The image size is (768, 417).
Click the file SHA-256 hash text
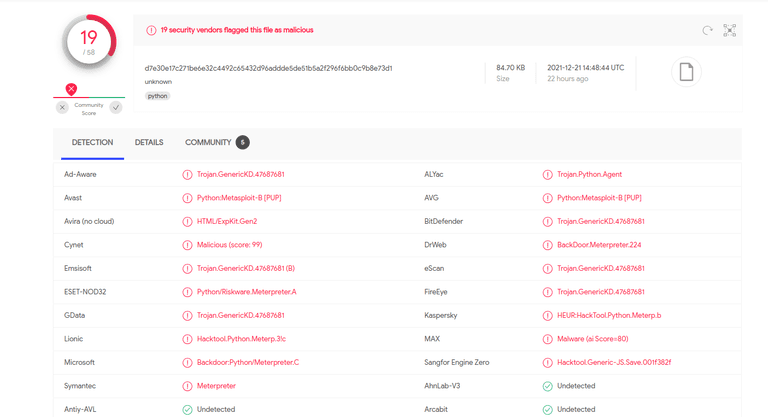(x=268, y=68)
